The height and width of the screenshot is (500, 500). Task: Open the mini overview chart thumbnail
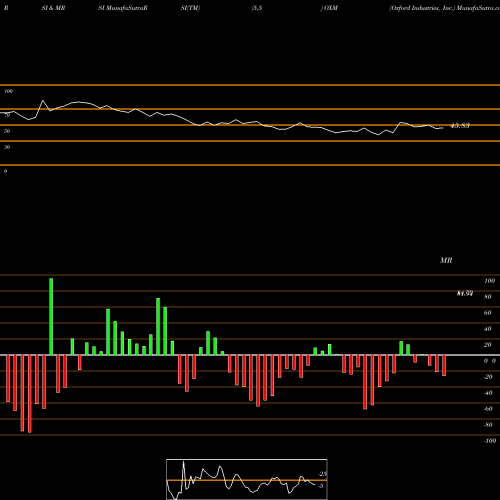tap(247, 479)
